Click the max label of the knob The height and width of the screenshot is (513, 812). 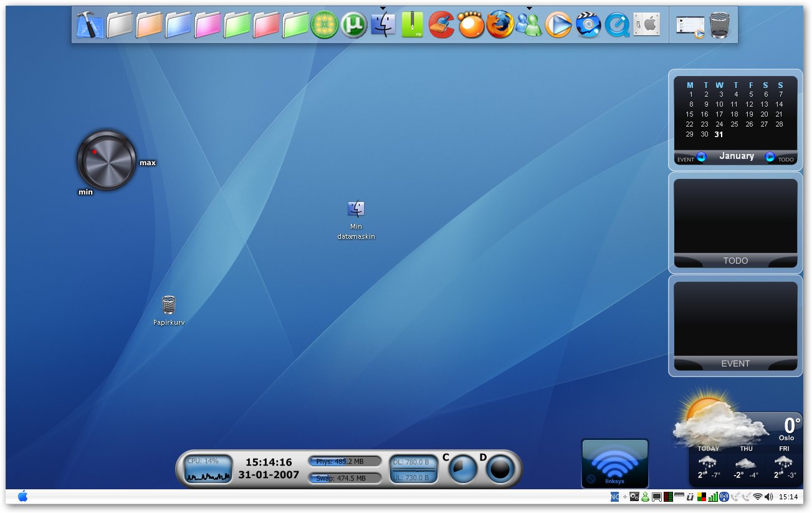[148, 163]
